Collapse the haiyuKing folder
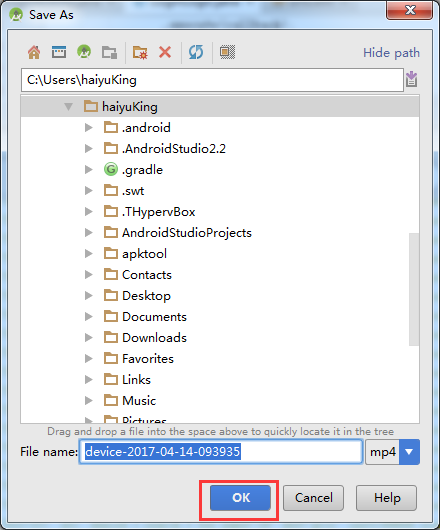Image resolution: width=440 pixels, height=530 pixels. 69,107
